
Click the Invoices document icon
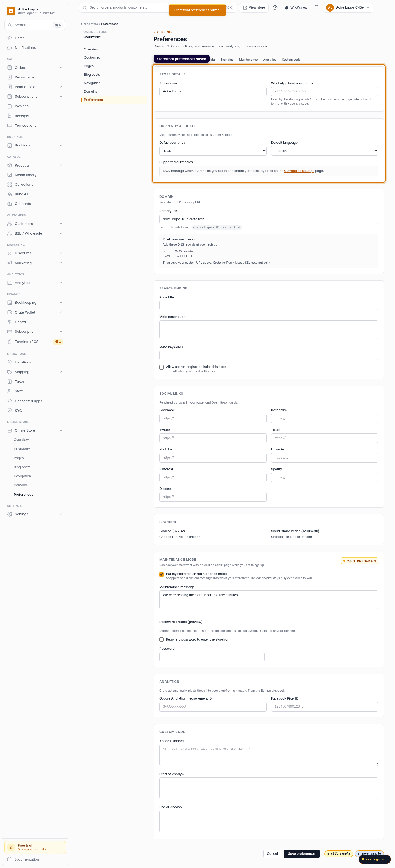(9, 106)
